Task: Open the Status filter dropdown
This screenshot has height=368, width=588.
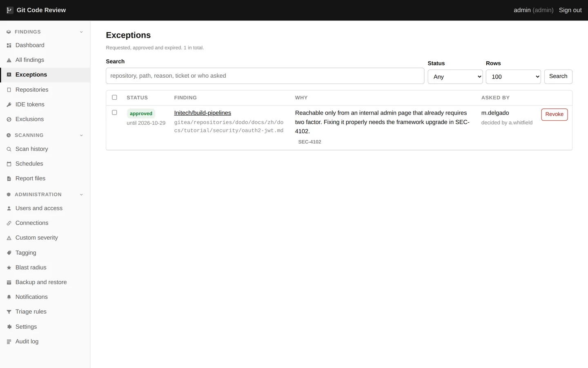Action: coord(455,76)
